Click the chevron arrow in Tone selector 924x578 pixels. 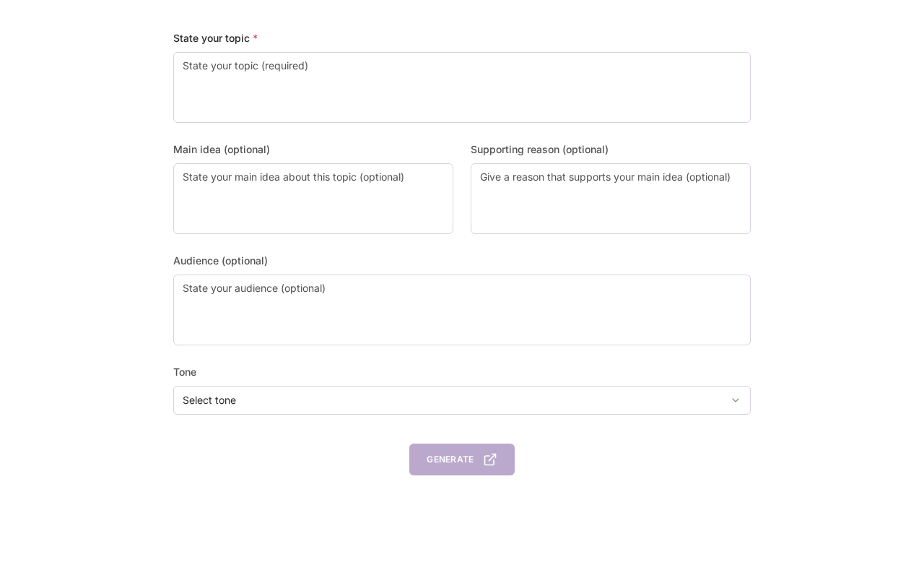736,400
